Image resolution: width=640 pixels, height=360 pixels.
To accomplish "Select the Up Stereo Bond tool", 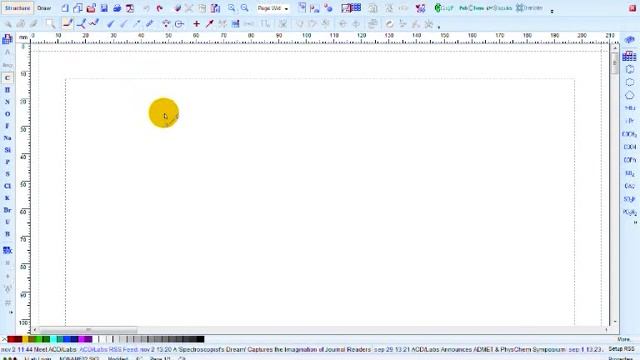I will tap(110, 24).
